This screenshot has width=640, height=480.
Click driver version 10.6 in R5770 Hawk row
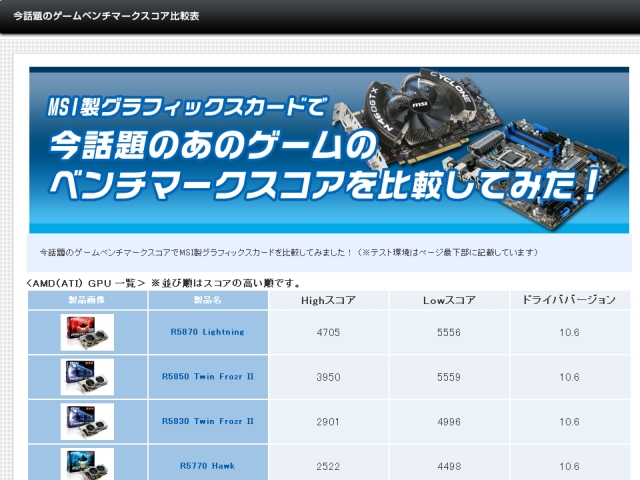tap(569, 466)
